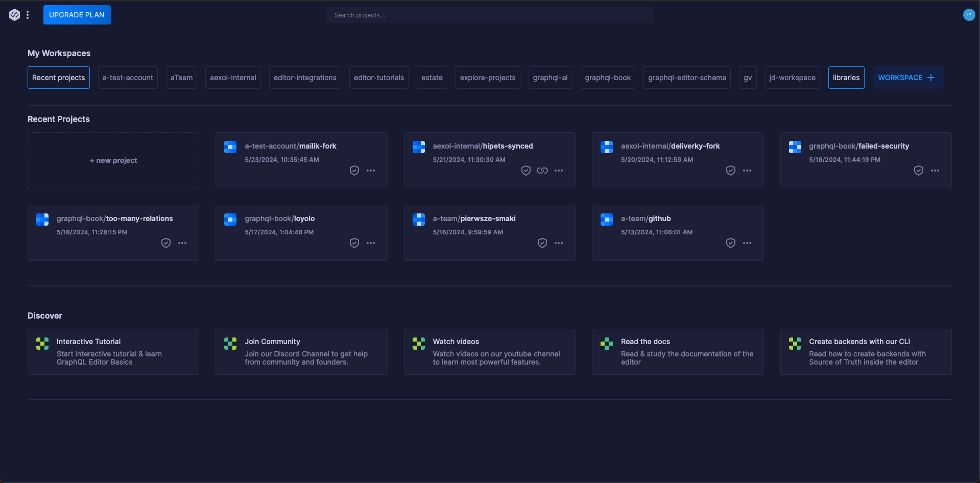Select the estate workspace tab
Screen dimensions: 980x483
(x=432, y=78)
